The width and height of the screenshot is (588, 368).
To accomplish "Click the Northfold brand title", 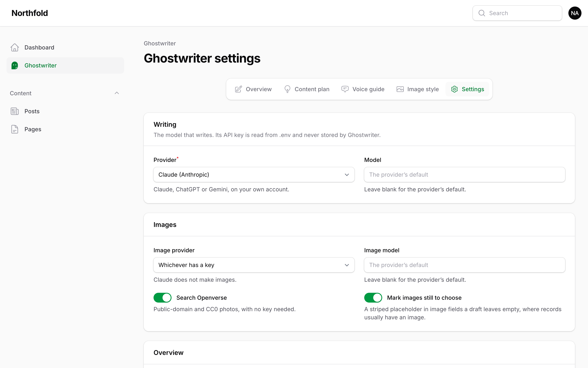I will pyautogui.click(x=30, y=13).
